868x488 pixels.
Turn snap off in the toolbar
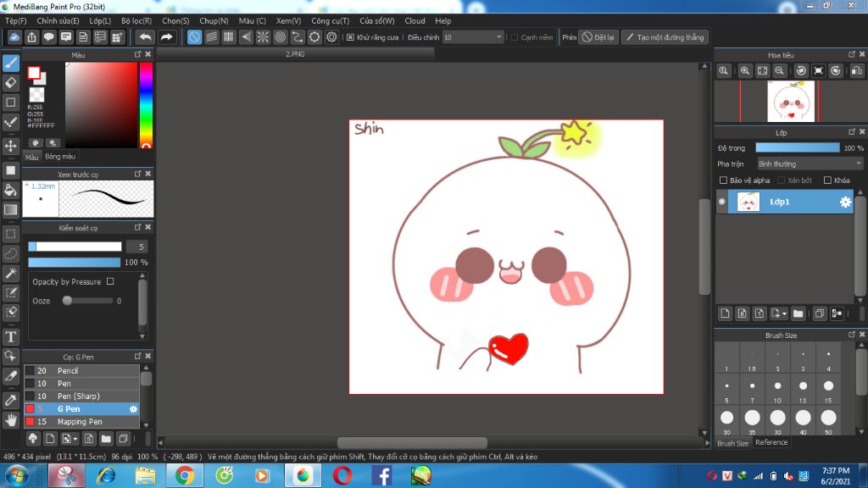pyautogui.click(x=194, y=37)
